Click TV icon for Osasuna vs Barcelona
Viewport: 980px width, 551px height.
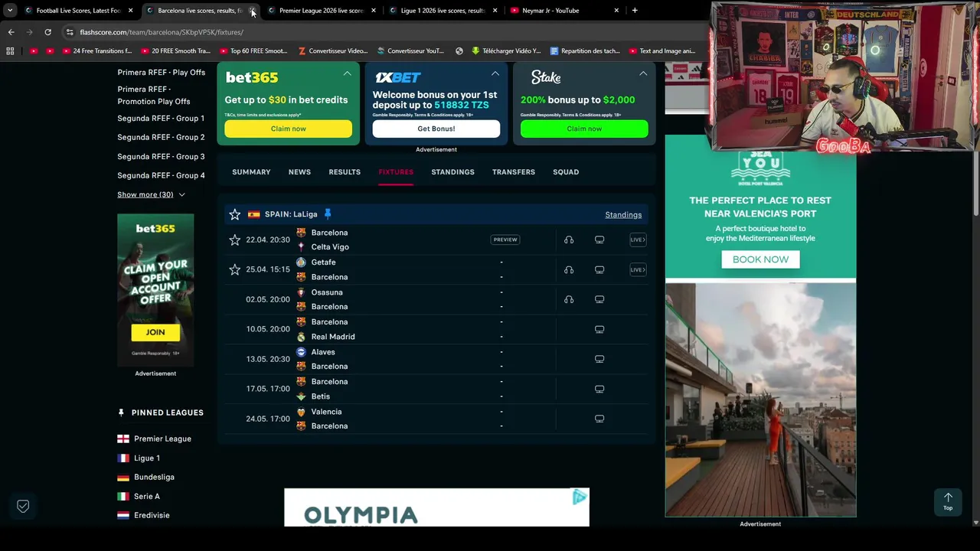pyautogui.click(x=599, y=299)
